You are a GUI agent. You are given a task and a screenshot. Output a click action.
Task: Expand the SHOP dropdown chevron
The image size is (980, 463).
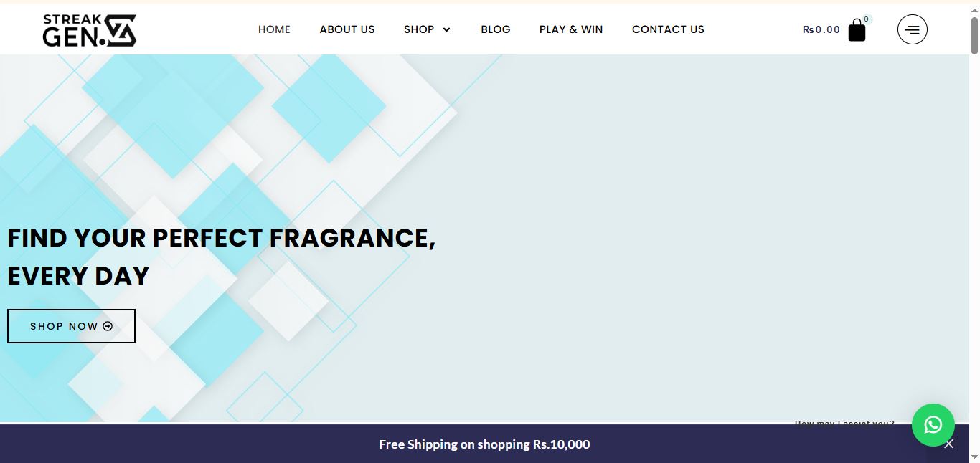click(x=446, y=29)
